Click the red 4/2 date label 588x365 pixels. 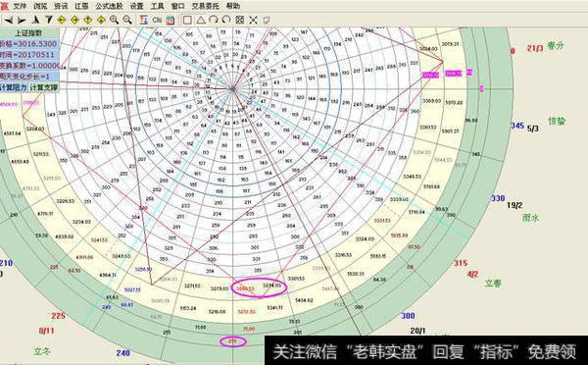click(472, 275)
